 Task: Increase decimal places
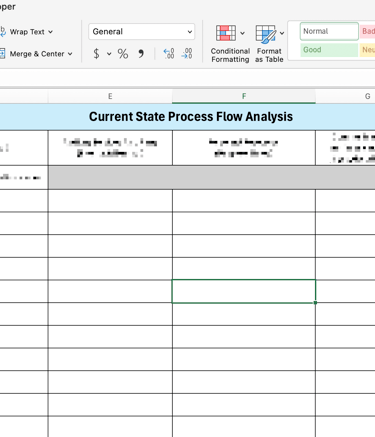[x=169, y=53]
